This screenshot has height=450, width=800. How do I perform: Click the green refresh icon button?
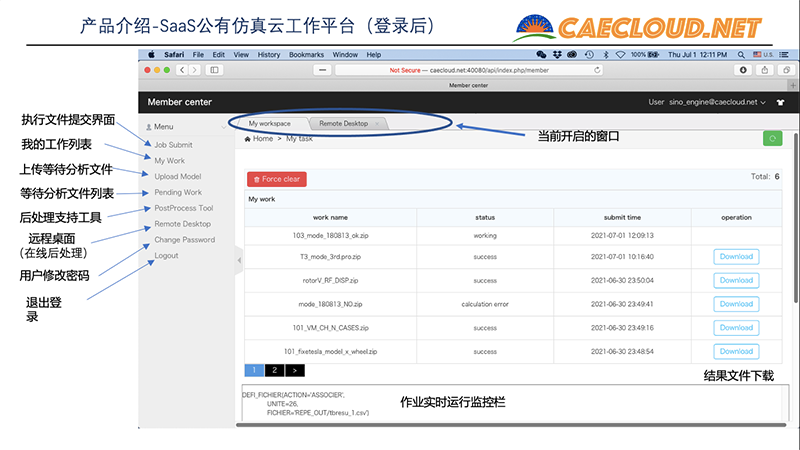tap(772, 138)
